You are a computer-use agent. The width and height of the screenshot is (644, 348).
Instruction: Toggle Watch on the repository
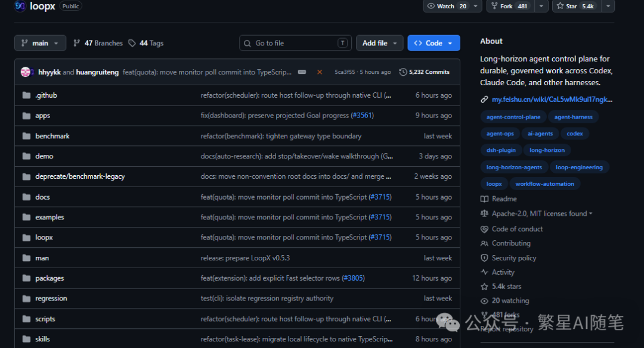point(447,6)
